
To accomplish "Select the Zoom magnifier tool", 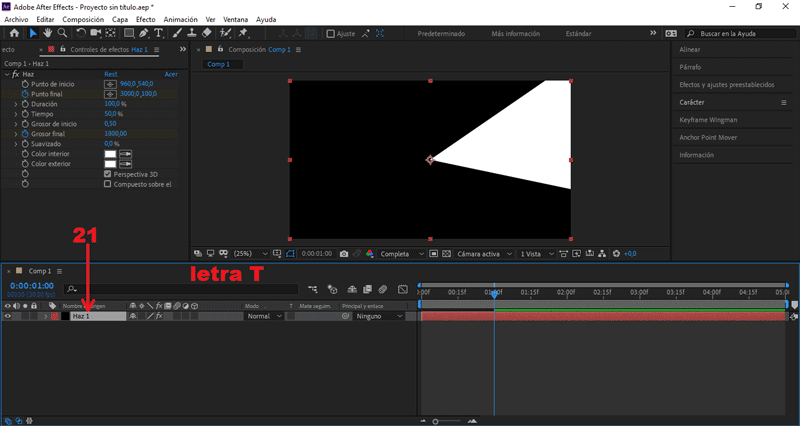I will point(62,33).
